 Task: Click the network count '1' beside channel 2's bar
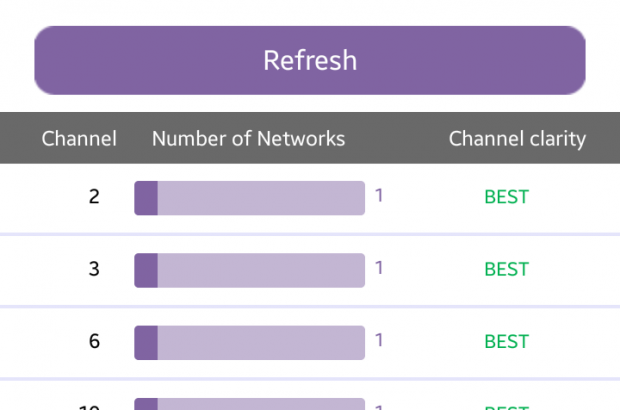pos(379,196)
